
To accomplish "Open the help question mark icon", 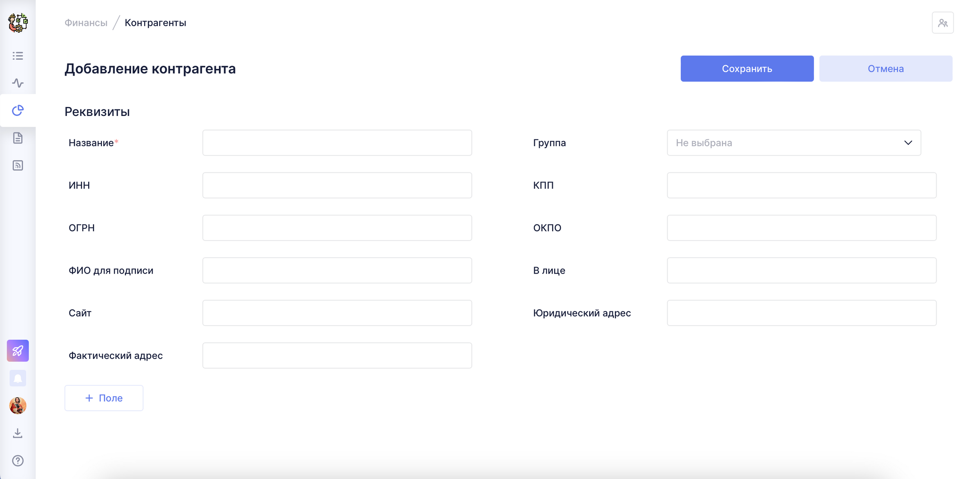I will (x=18, y=461).
